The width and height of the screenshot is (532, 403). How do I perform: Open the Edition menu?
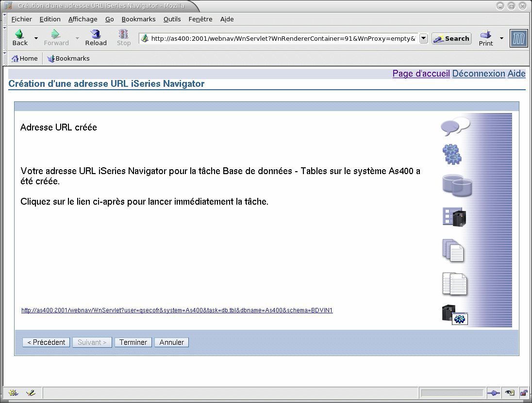(x=50, y=19)
